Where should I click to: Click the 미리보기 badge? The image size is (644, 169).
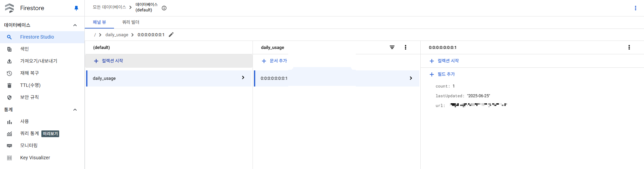50,133
